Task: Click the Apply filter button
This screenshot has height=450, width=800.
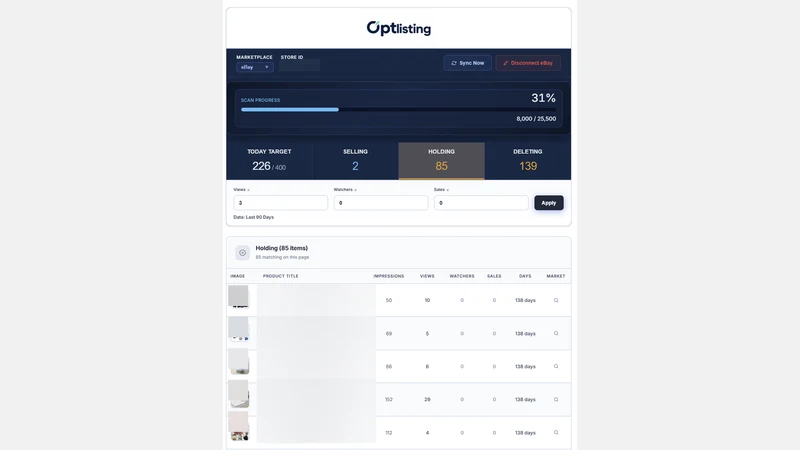Action: [548, 203]
